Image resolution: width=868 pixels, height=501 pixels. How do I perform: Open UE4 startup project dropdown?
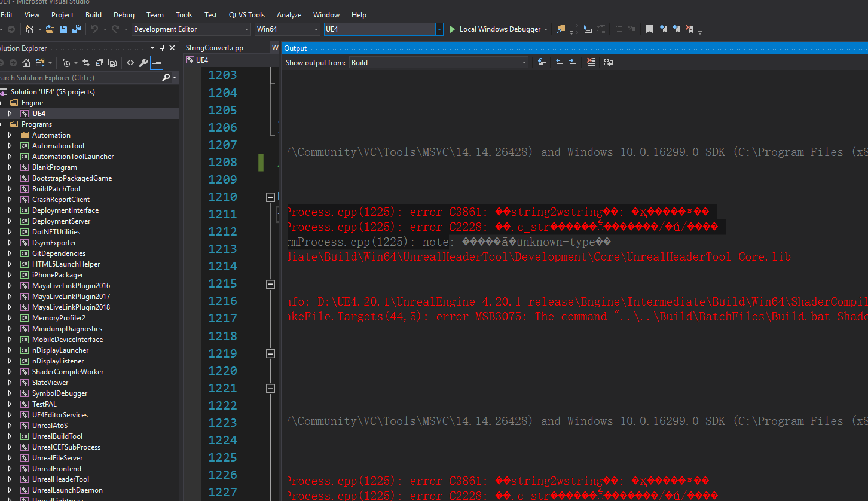click(x=439, y=29)
